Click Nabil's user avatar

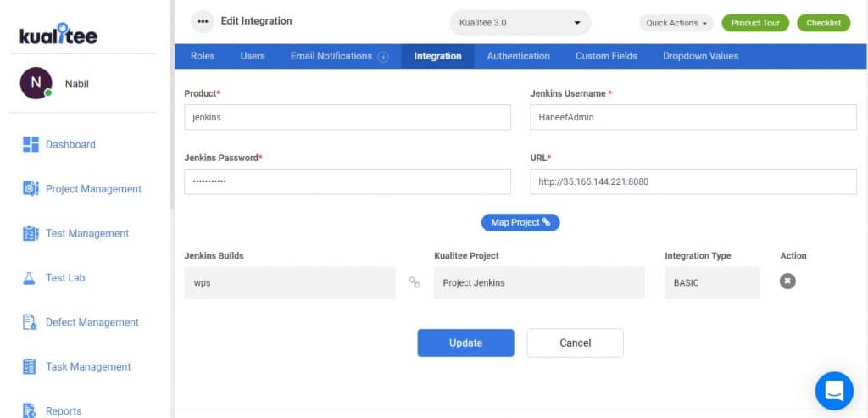tap(36, 83)
